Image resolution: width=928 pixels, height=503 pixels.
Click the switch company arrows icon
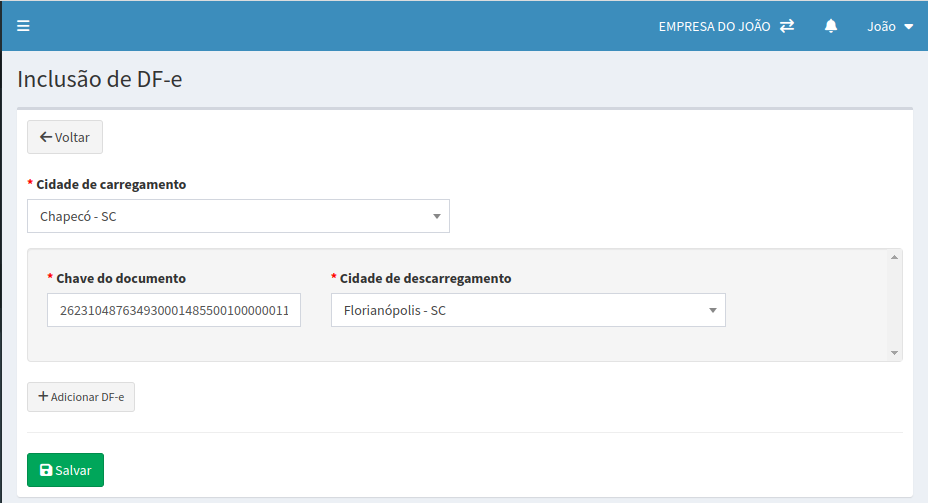(787, 26)
